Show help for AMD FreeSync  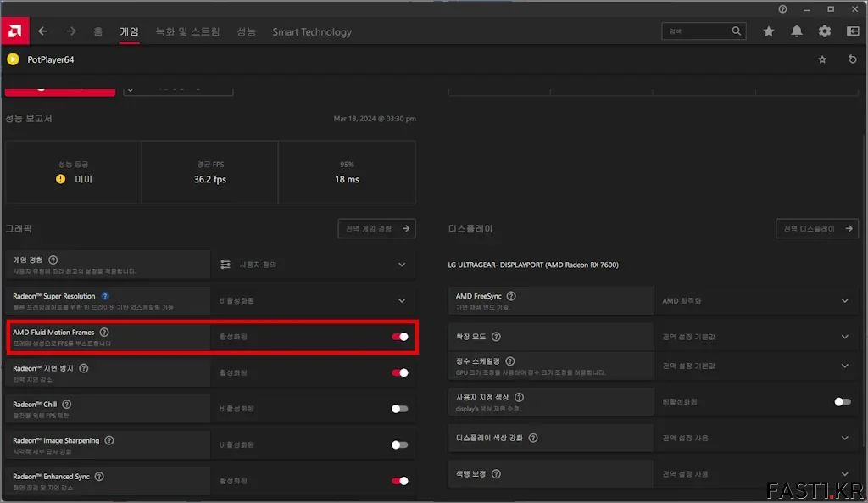(x=511, y=296)
